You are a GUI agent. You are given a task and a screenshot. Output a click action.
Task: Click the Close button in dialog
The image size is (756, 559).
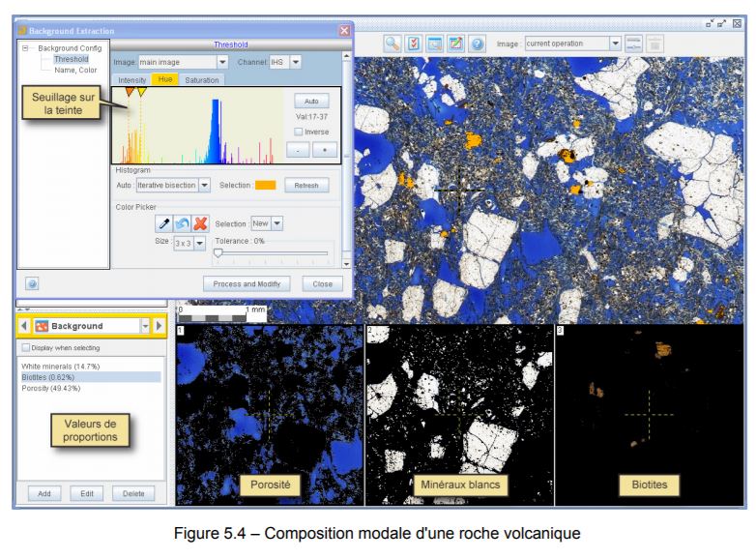(x=323, y=283)
